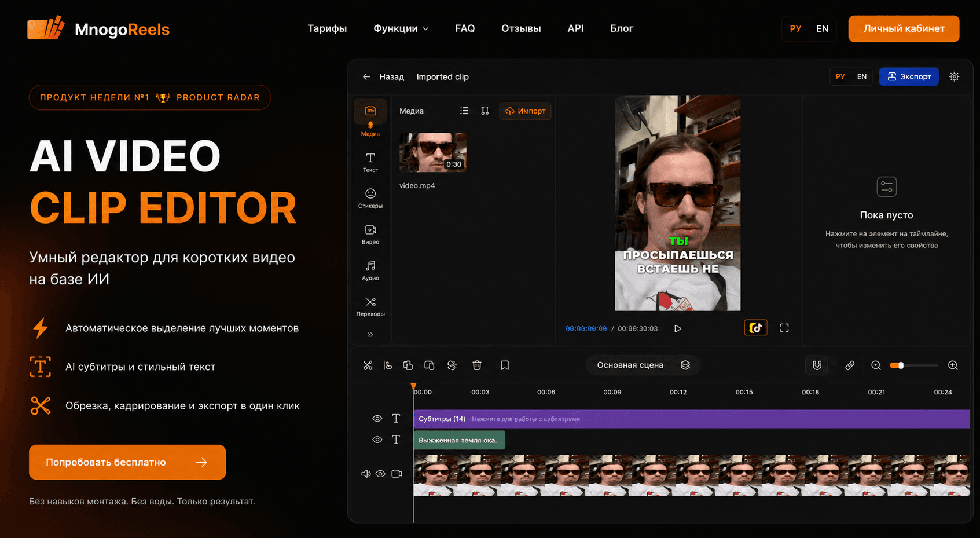Switch editor language to EN
This screenshot has height=538, width=980.
click(x=862, y=76)
